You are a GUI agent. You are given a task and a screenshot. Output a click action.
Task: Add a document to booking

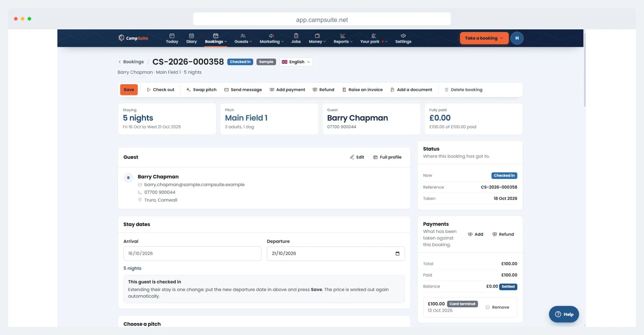click(411, 90)
